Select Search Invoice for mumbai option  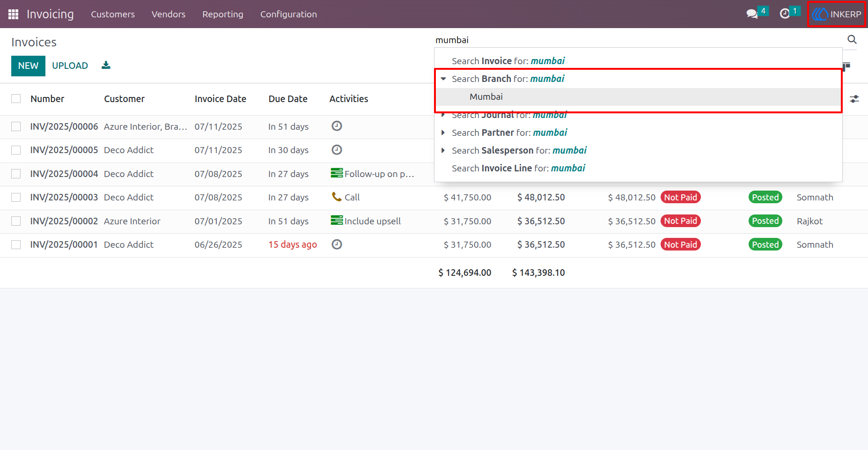pos(638,61)
